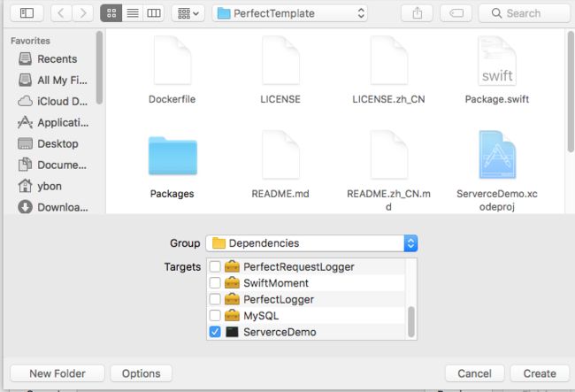The height and width of the screenshot is (392, 575).
Task: Click the sidebar scrollbar
Action: coord(99,67)
